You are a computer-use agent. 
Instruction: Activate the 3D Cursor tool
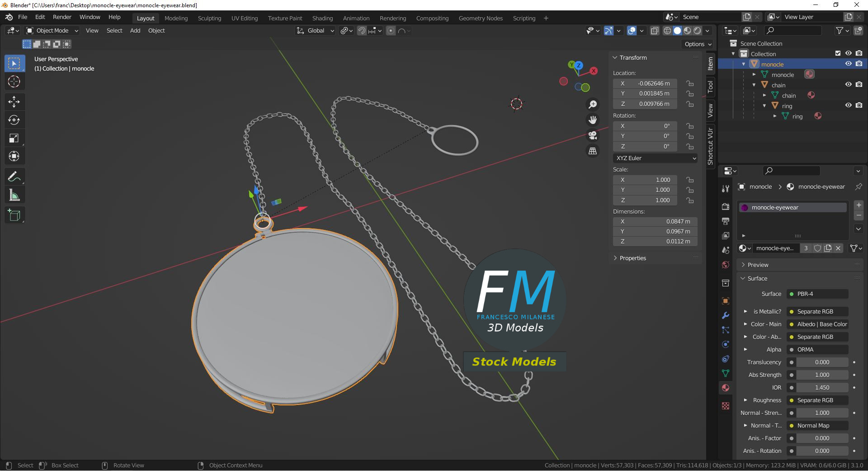click(14, 81)
